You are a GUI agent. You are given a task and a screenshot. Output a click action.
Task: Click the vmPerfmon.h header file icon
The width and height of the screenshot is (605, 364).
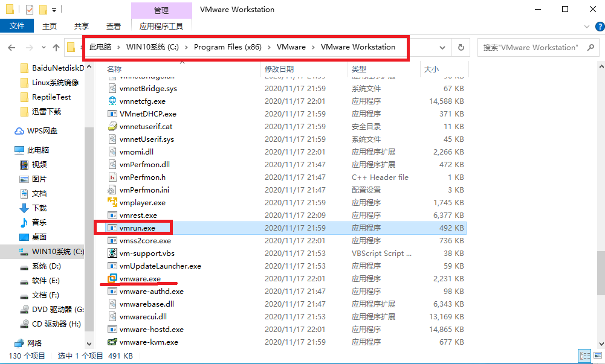click(112, 177)
